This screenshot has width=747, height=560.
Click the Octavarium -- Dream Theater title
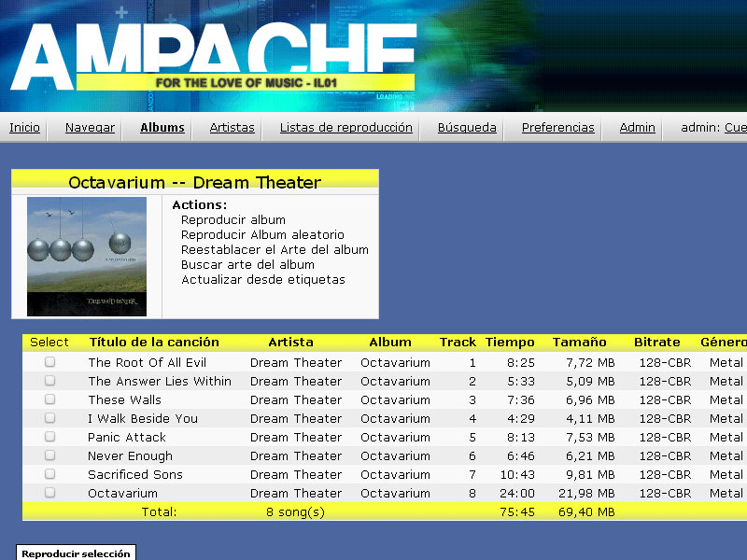click(x=195, y=182)
